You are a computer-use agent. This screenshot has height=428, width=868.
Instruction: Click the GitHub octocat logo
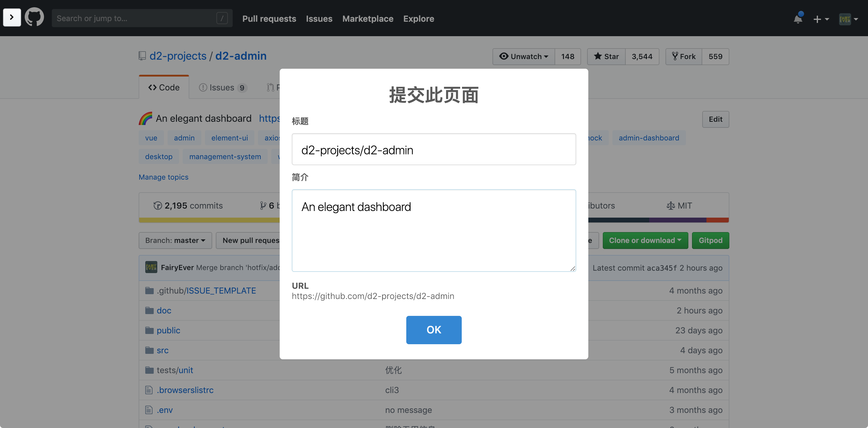tap(34, 17)
